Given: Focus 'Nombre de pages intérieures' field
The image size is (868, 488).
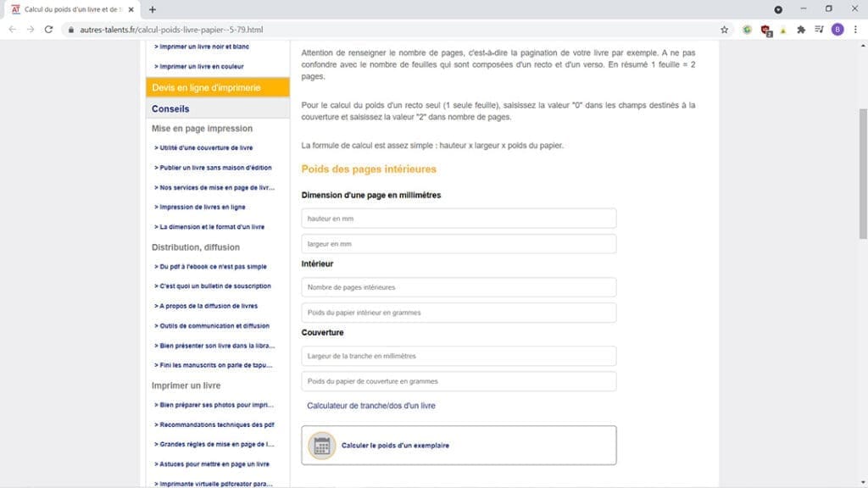Looking at the screenshot, I should pyautogui.click(x=459, y=287).
